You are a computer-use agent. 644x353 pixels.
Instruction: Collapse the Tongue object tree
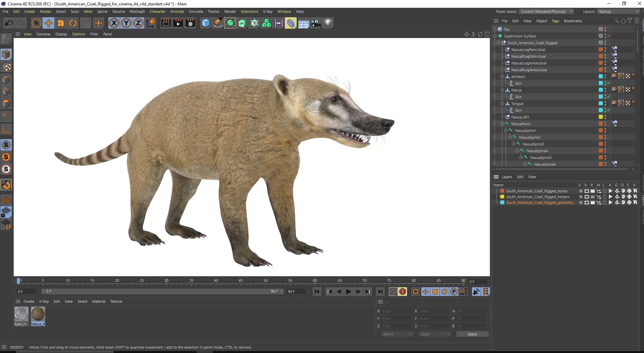pos(502,104)
